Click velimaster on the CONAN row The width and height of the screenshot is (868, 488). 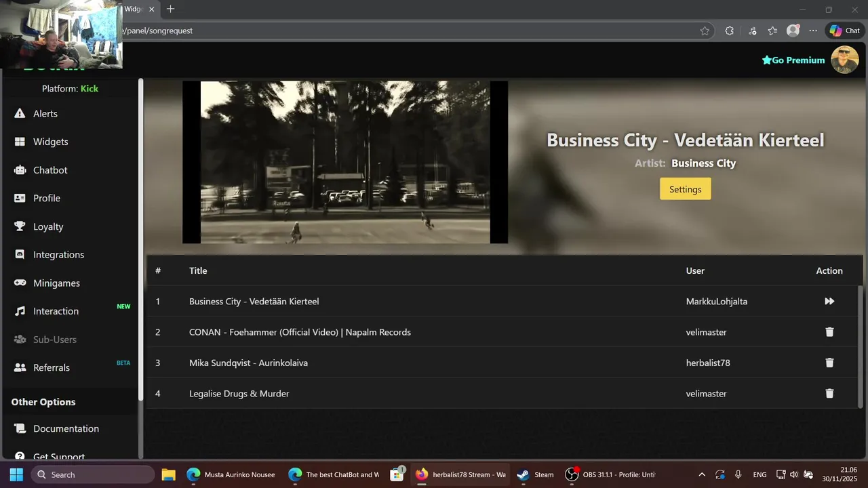tap(706, 332)
